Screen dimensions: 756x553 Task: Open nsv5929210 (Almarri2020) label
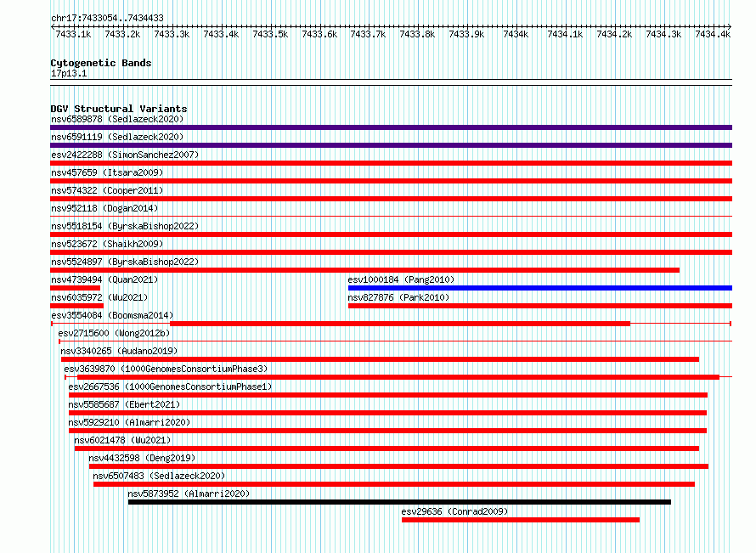pos(129,422)
